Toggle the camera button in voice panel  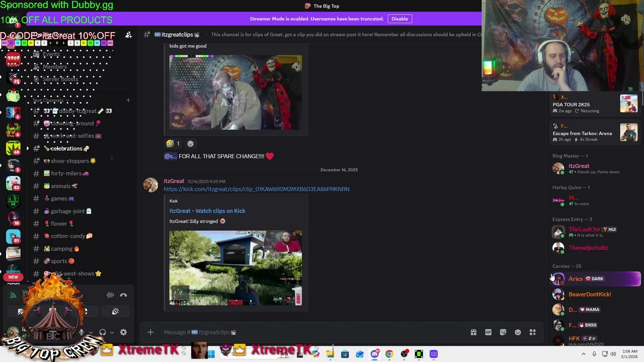pos(21,312)
